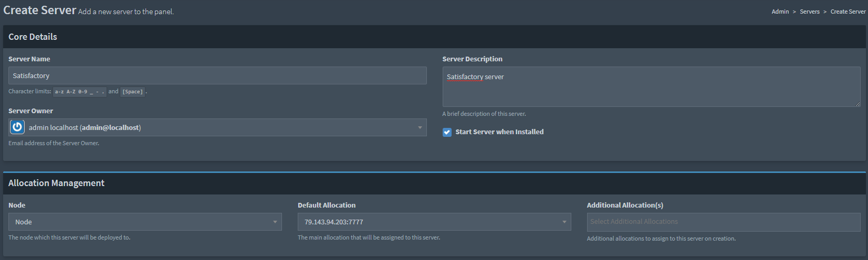Go to Admin breadcrumb
868x260 pixels.
click(780, 12)
